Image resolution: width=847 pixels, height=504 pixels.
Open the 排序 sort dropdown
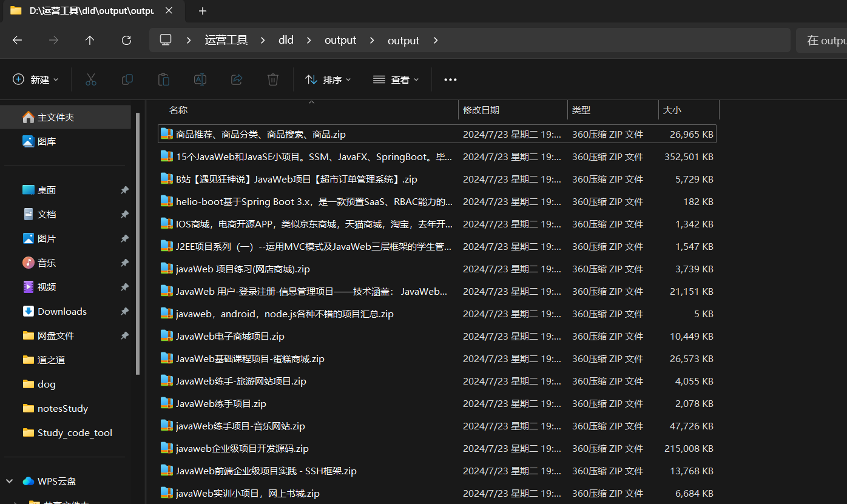328,79
